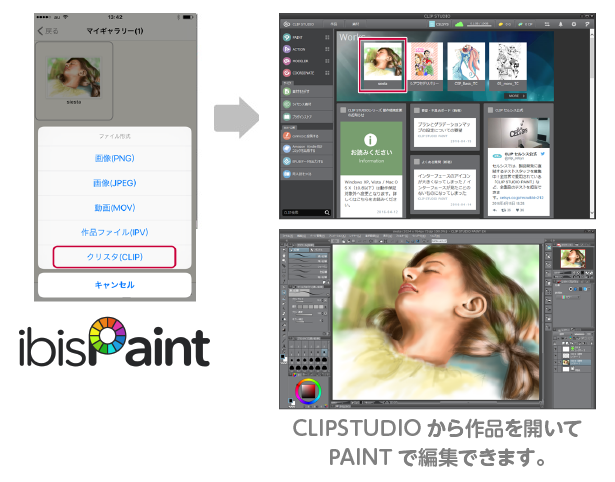
Task: Open the green お読みください Information card
Action: [371, 149]
